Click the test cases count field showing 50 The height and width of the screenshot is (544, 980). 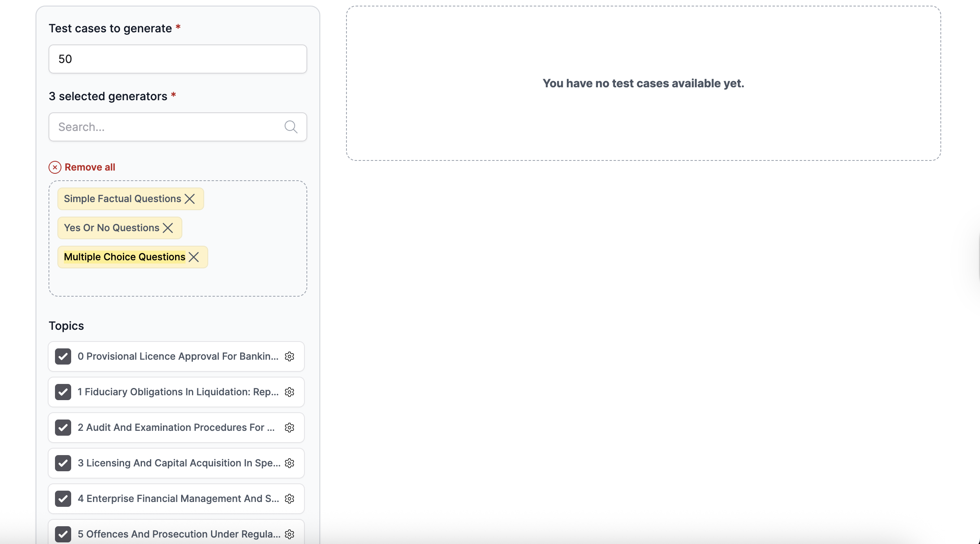tap(177, 59)
